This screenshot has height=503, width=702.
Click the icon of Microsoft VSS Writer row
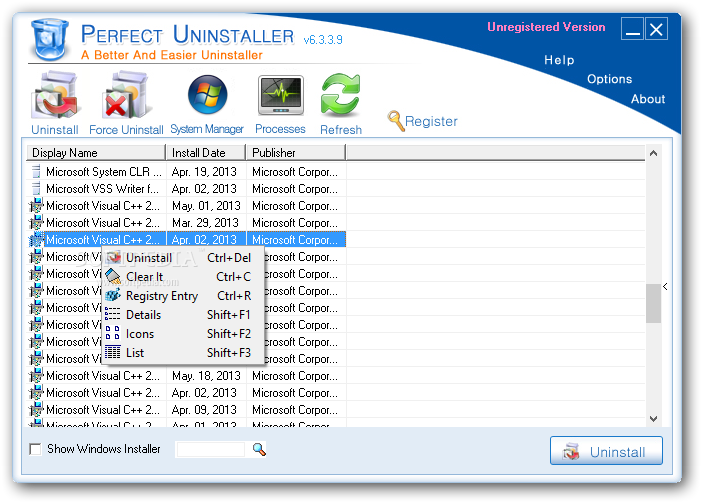coord(37,188)
